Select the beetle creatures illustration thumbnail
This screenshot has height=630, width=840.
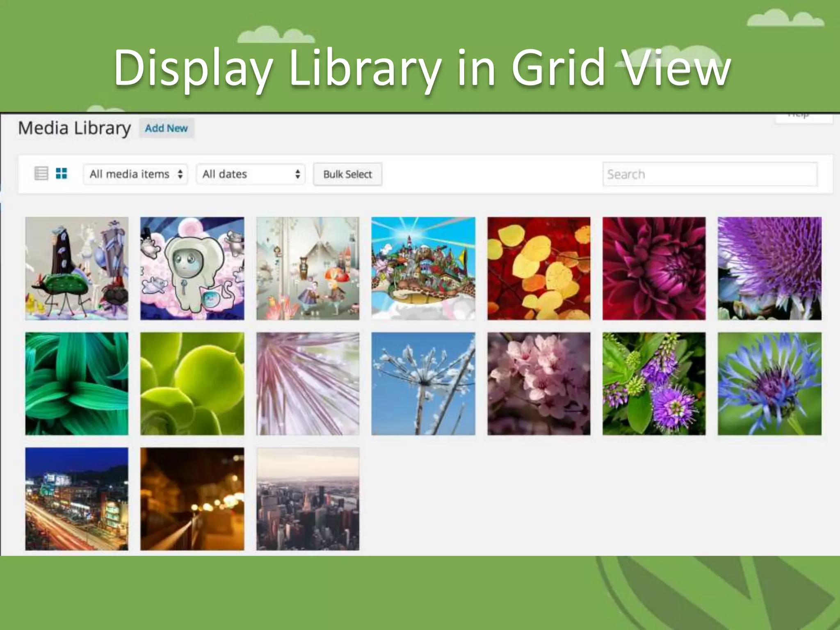pyautogui.click(x=77, y=269)
